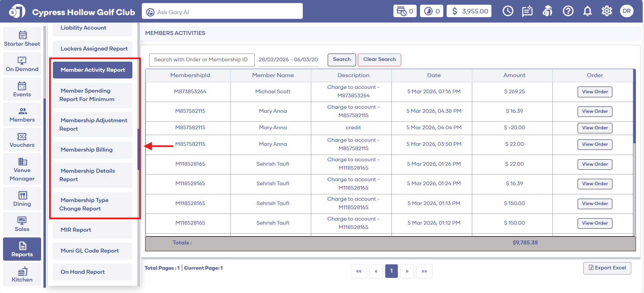This screenshot has width=644, height=293.
Task: Go to Vouchers in the sidebar
Action: tap(22, 140)
